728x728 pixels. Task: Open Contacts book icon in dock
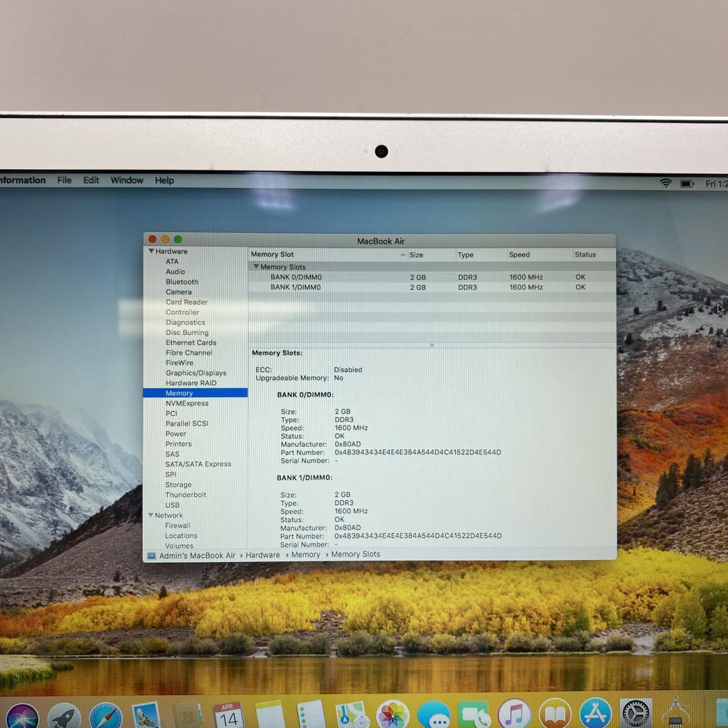[188, 716]
